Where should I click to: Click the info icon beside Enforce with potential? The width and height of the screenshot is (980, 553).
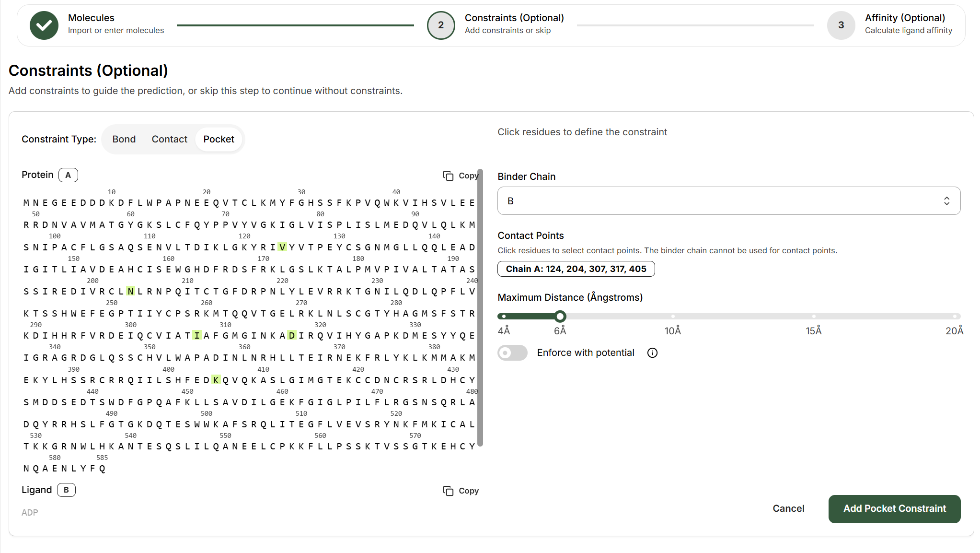(652, 353)
